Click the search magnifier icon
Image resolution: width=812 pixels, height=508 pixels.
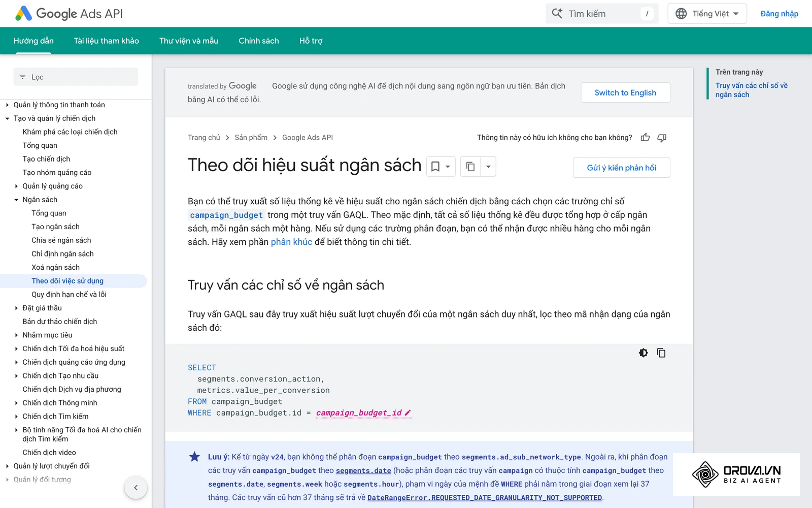[557, 14]
